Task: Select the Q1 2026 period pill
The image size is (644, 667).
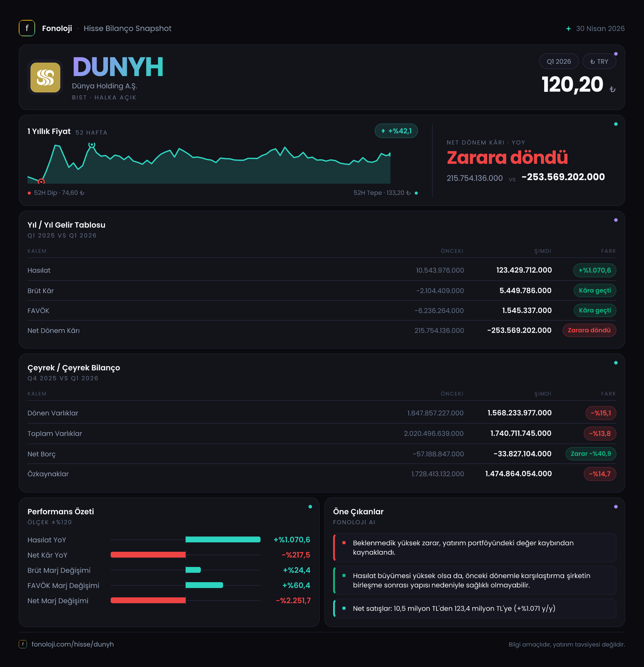Action: pyautogui.click(x=559, y=61)
